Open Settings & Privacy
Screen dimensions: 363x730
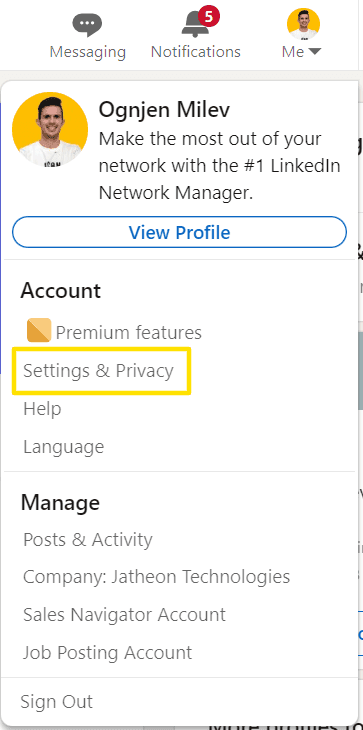[x=98, y=371]
